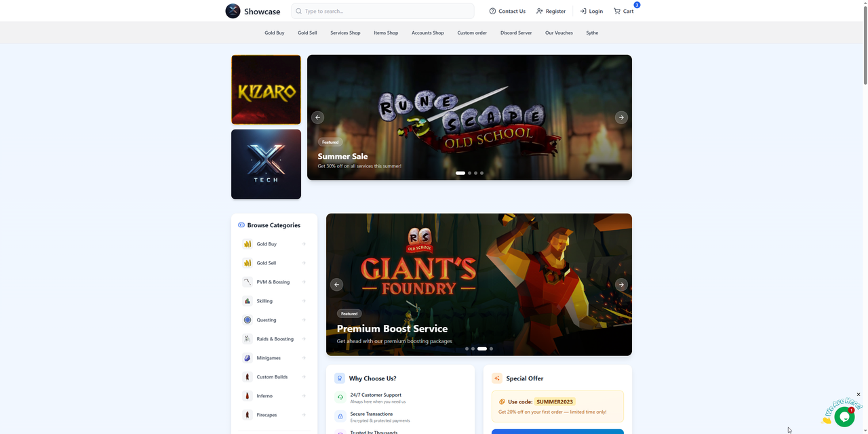
Task: Click the cart badge showing 3
Action: pyautogui.click(x=637, y=5)
